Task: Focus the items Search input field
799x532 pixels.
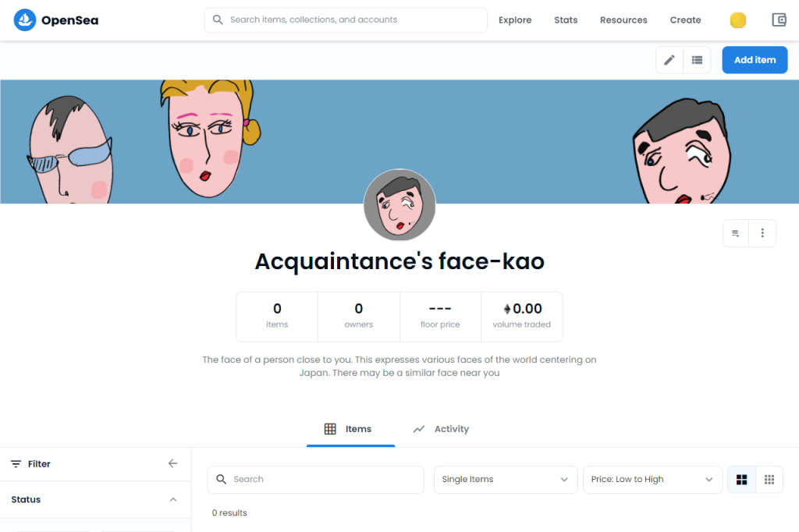Action: pyautogui.click(x=316, y=480)
